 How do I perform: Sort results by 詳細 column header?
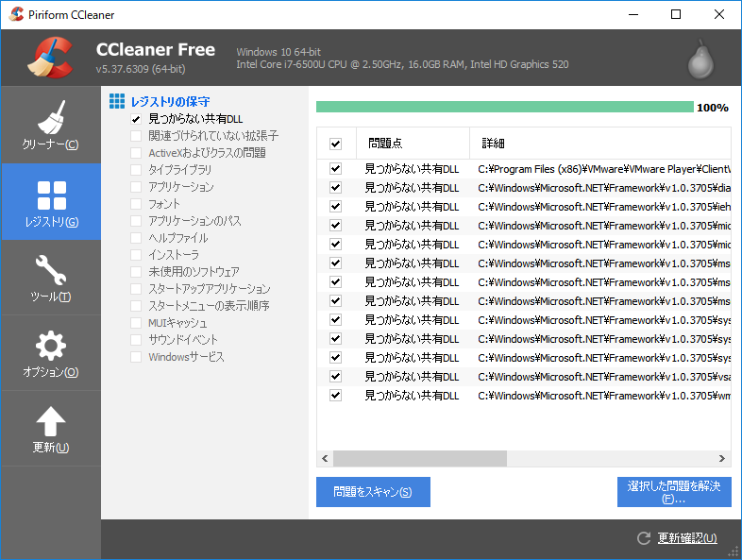click(600, 143)
